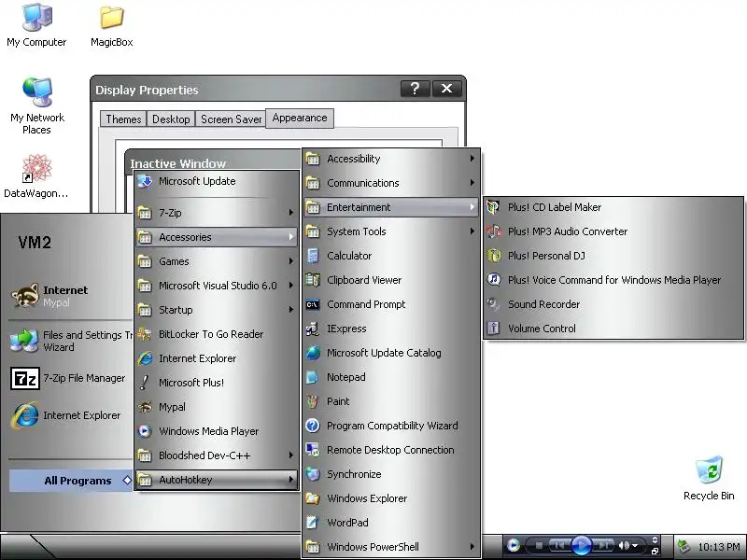Open Files and Settings Transfer Wizard

pyautogui.click(x=71, y=341)
